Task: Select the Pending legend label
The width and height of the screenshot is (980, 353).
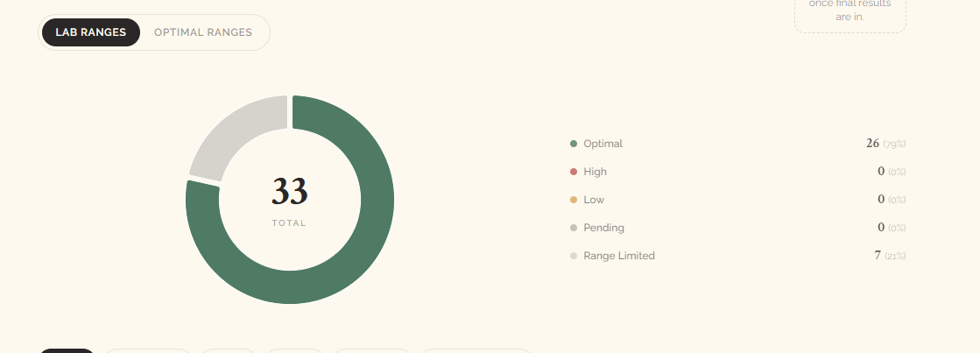Action: (x=603, y=228)
